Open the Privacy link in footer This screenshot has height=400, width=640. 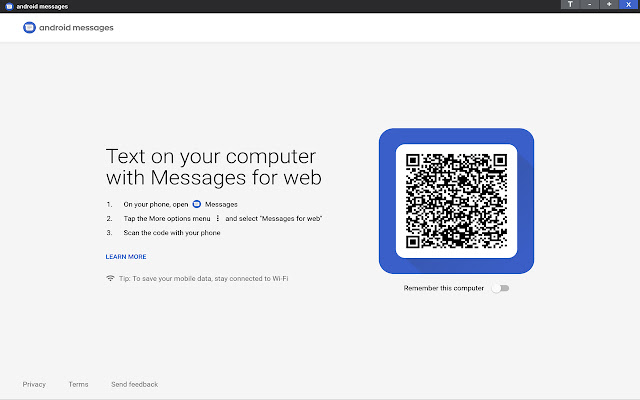[34, 384]
